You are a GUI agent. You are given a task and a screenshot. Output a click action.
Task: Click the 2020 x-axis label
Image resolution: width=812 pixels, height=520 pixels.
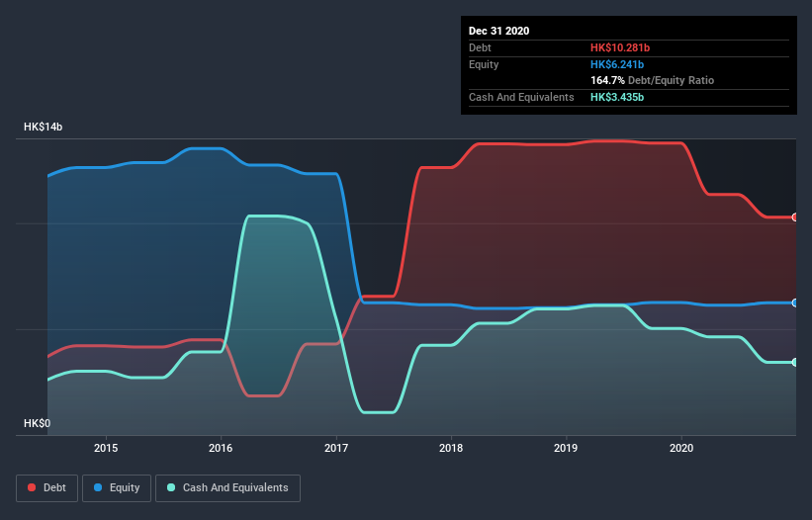click(681, 448)
